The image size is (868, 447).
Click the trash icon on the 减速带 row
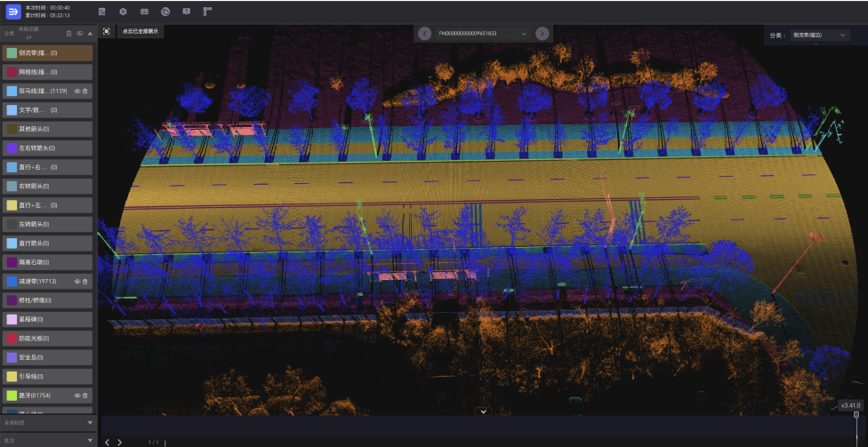point(85,281)
